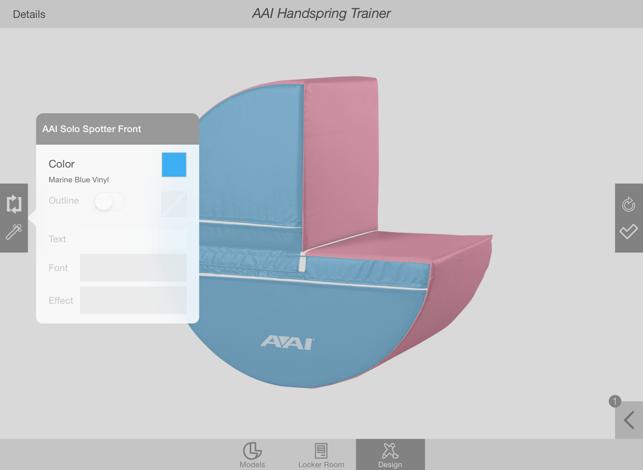Switch to the Design tab
This screenshot has width=643, height=470.
tap(390, 455)
